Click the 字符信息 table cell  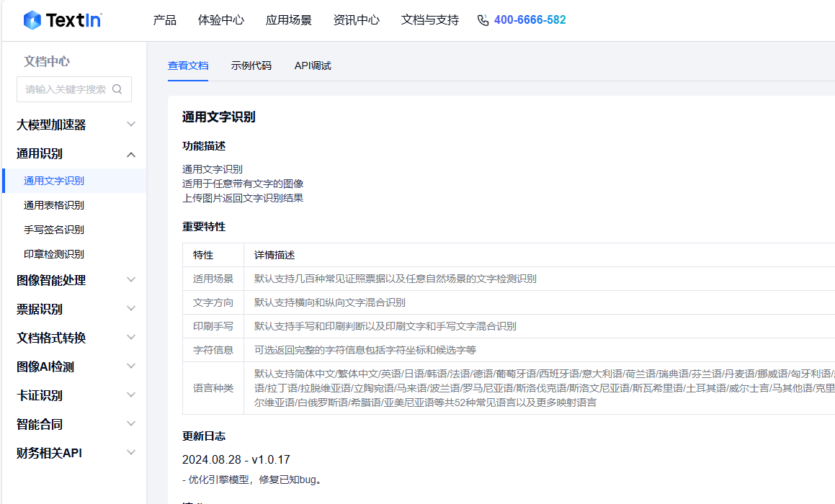pos(213,350)
